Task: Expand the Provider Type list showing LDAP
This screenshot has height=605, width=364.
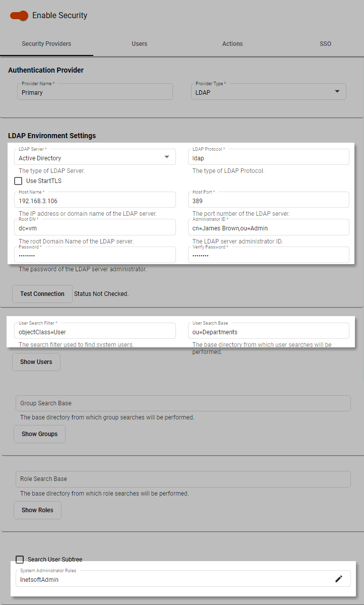Action: [x=337, y=91]
